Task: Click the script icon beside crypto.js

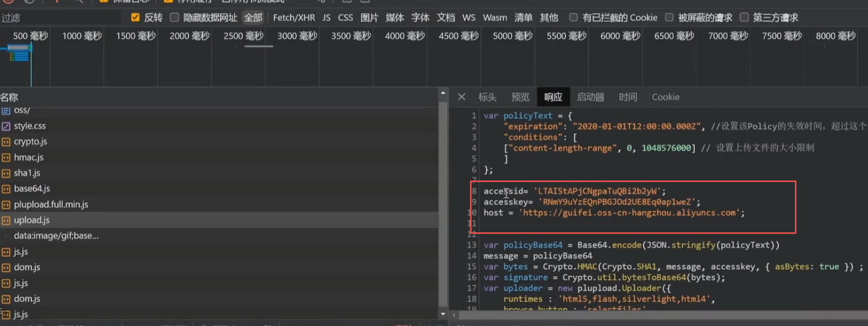Action: (x=6, y=142)
